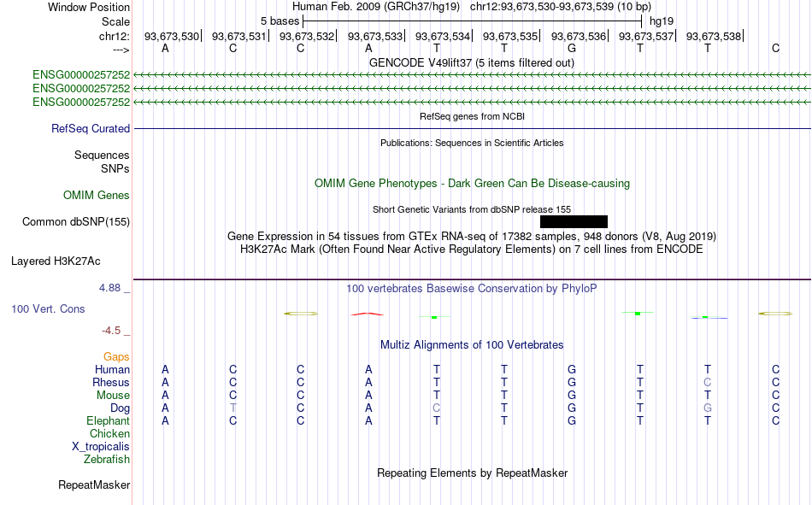Click the '--->' strand direction arrow
This screenshot has width=812, height=505.
121,50
